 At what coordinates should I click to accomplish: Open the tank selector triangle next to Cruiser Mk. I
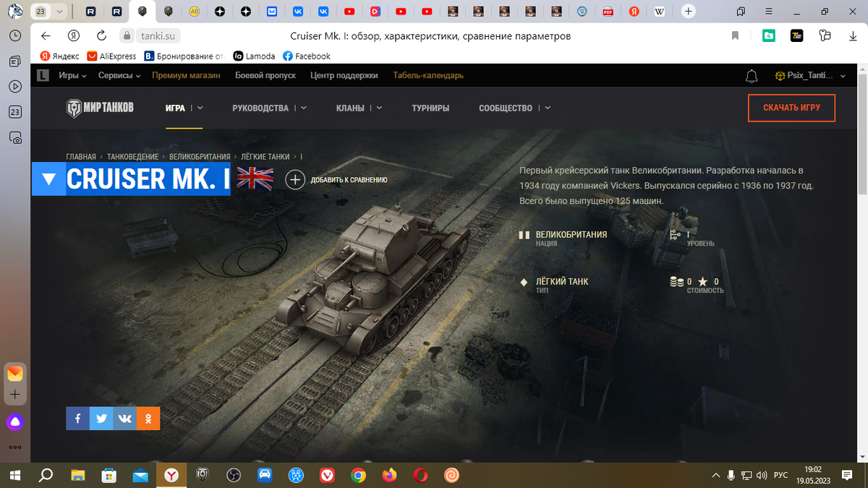(49, 179)
